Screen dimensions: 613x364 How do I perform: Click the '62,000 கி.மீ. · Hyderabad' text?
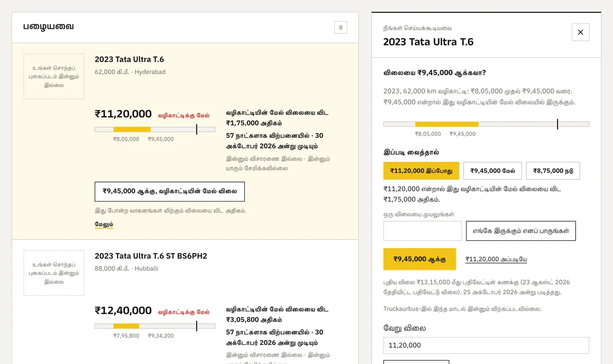pos(130,72)
